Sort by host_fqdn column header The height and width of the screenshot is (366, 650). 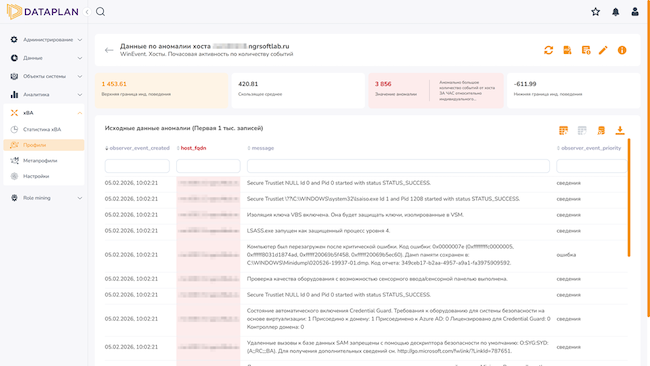(x=192, y=148)
